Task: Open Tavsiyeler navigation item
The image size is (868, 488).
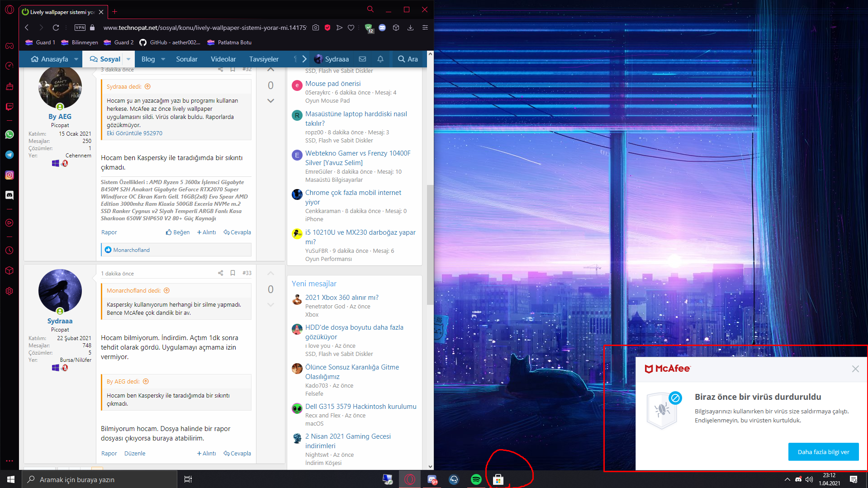Action: click(264, 59)
